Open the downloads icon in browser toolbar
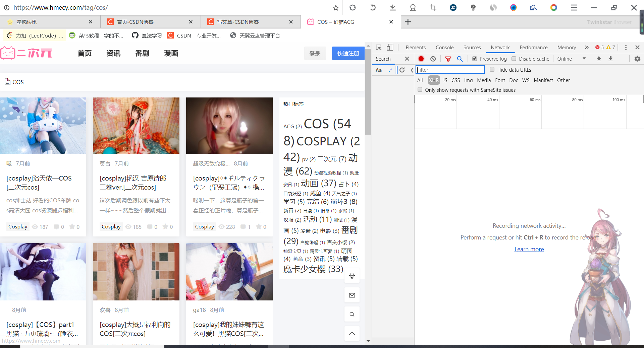The width and height of the screenshot is (644, 348). pos(393,7)
